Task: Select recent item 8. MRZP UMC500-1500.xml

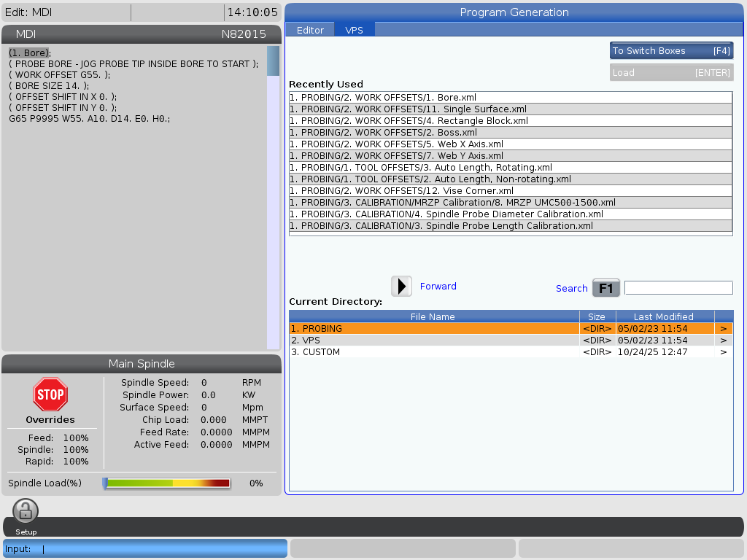Action: click(x=511, y=203)
